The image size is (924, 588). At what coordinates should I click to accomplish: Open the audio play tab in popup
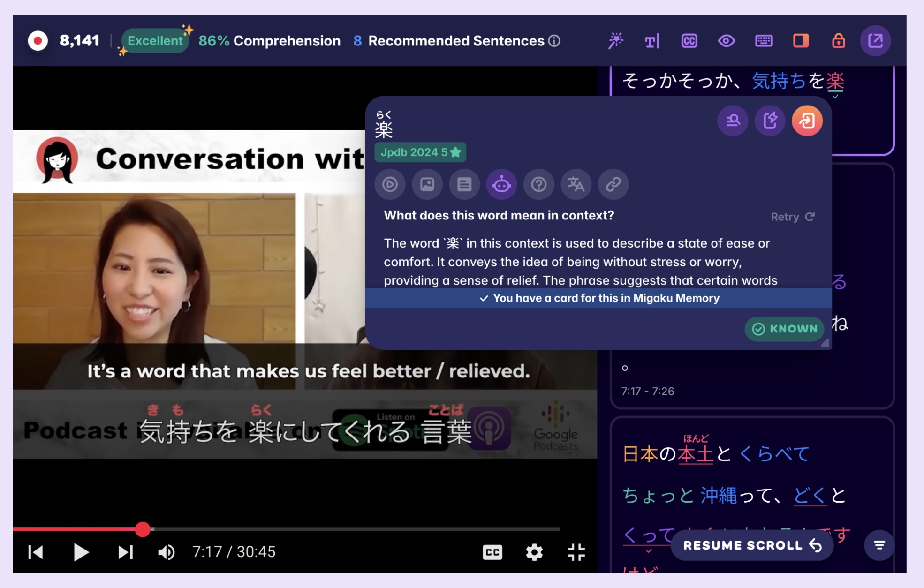pyautogui.click(x=390, y=184)
